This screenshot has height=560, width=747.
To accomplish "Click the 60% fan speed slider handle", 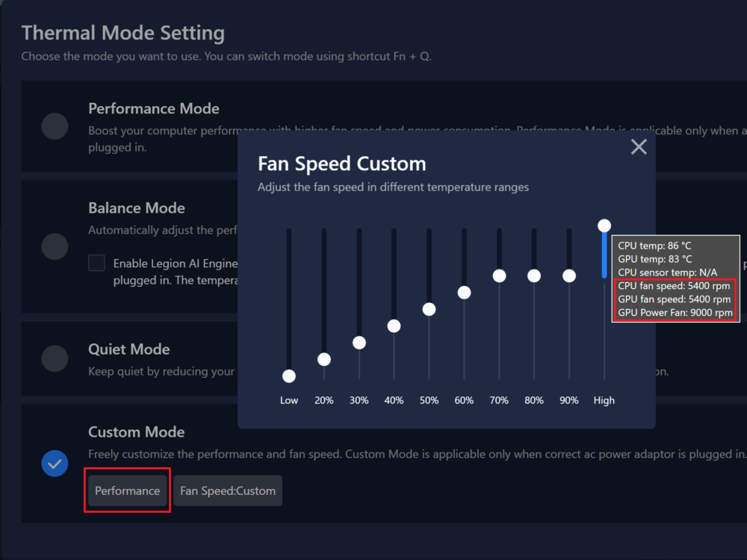I will [x=464, y=292].
